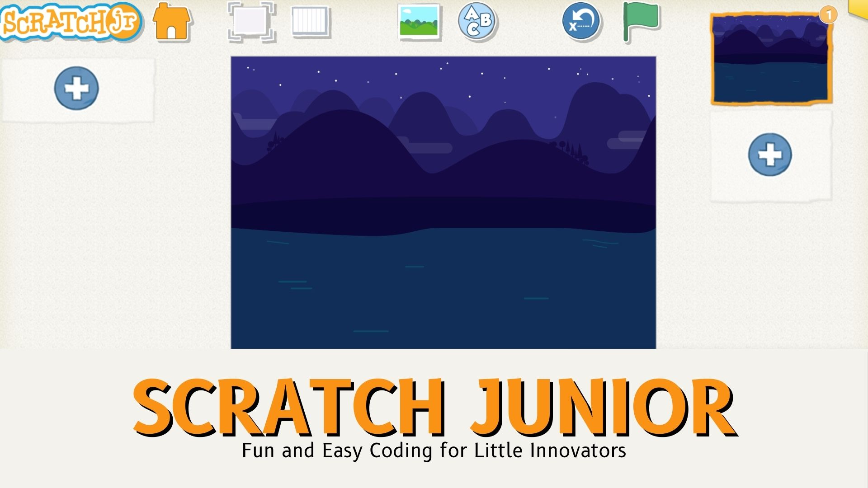
Task: Click the "Fun and Easy Coding" subtitle text
Action: click(434, 450)
